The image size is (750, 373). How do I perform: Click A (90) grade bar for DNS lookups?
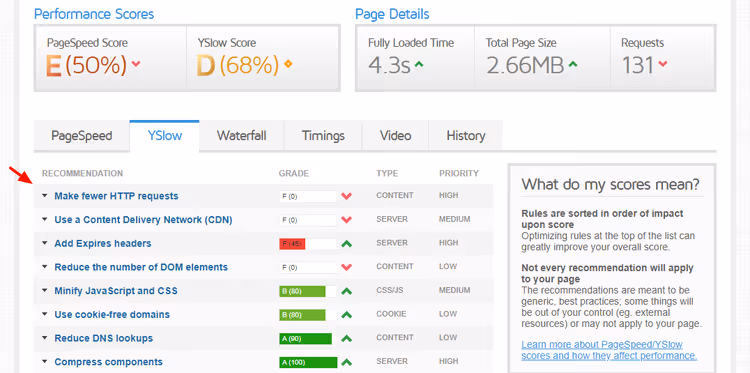(x=308, y=338)
